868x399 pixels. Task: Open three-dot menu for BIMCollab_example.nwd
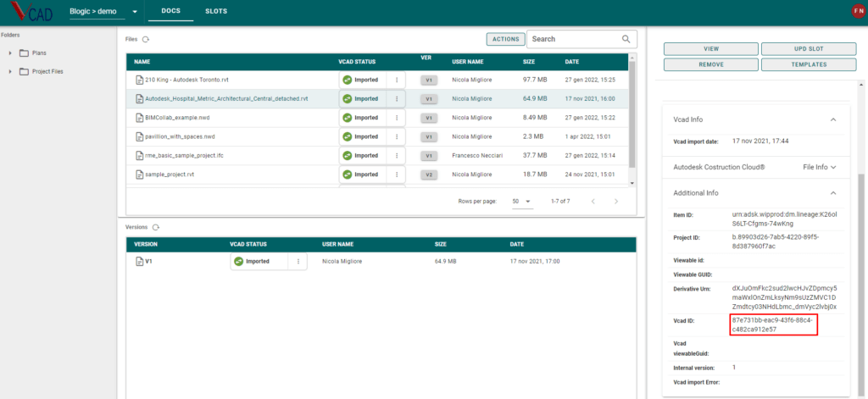pos(397,118)
